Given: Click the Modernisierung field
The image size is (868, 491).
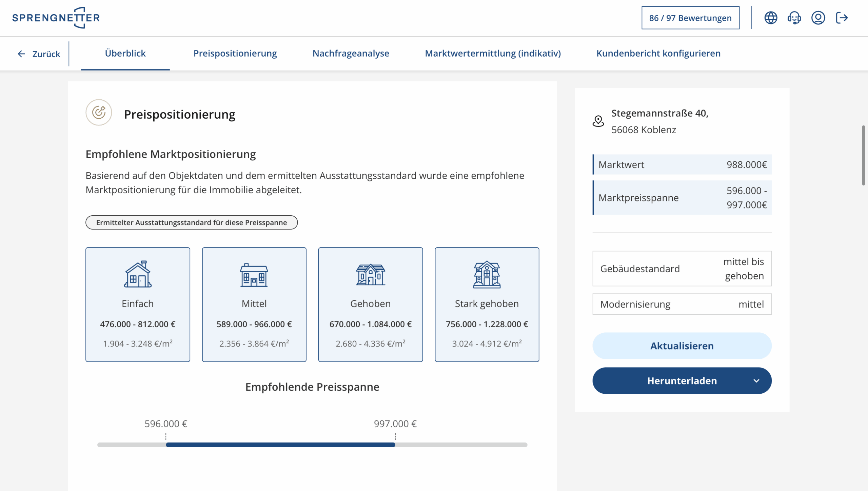Looking at the screenshot, I should pyautogui.click(x=682, y=304).
